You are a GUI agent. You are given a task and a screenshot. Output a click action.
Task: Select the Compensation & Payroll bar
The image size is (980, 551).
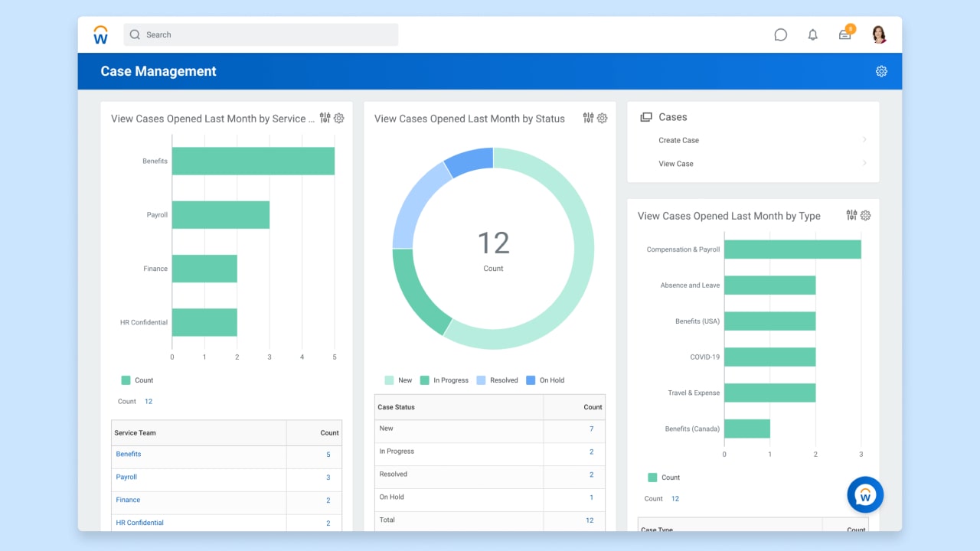[792, 249]
